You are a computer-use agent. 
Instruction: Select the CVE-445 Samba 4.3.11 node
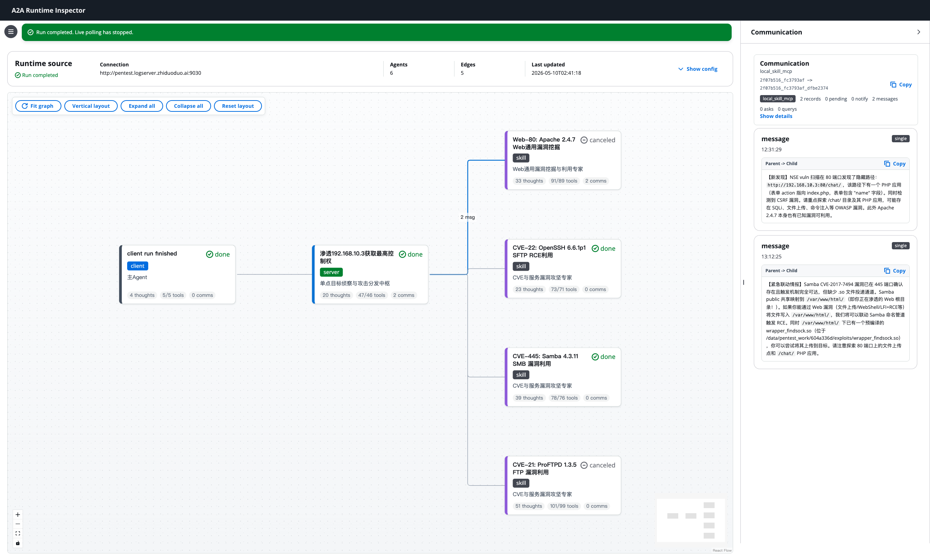[x=563, y=377]
